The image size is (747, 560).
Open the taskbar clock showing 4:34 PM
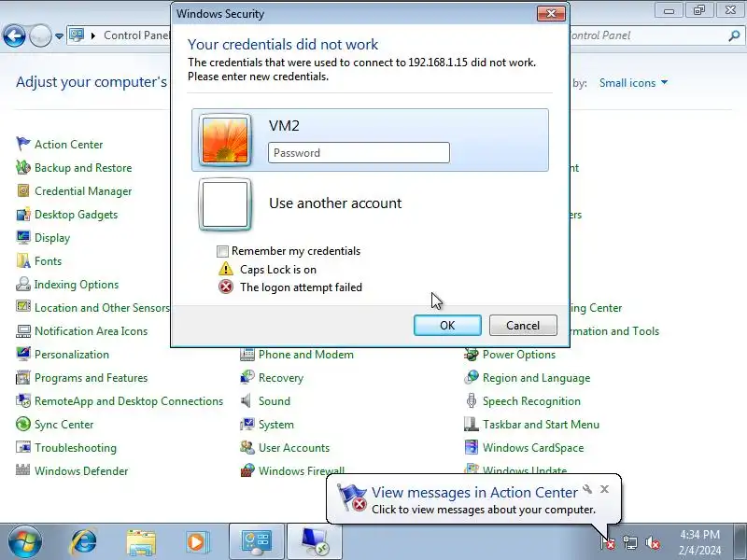(699, 542)
